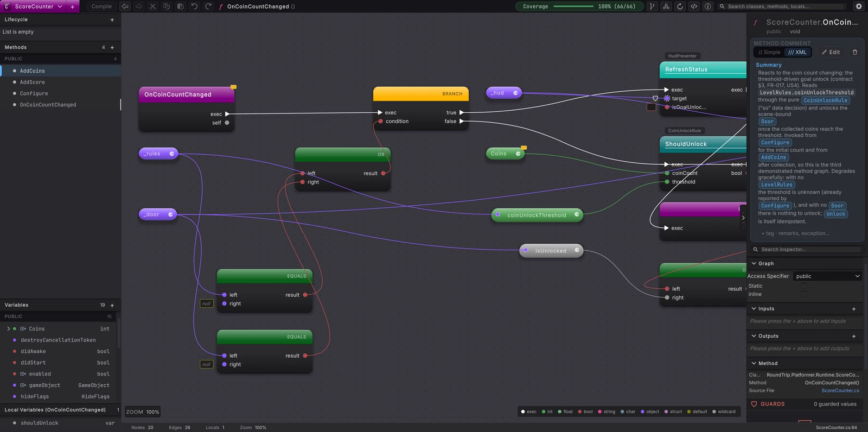Click the refresh icon in top toolbar

[x=680, y=7]
